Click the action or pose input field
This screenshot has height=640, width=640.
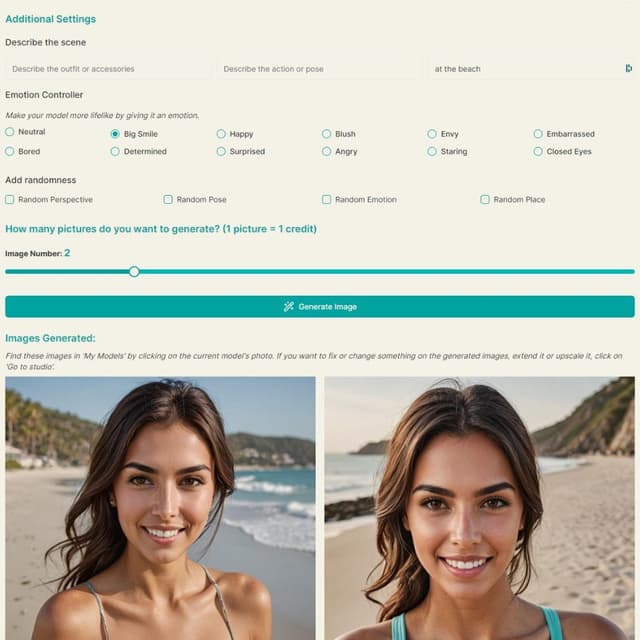tap(319, 69)
